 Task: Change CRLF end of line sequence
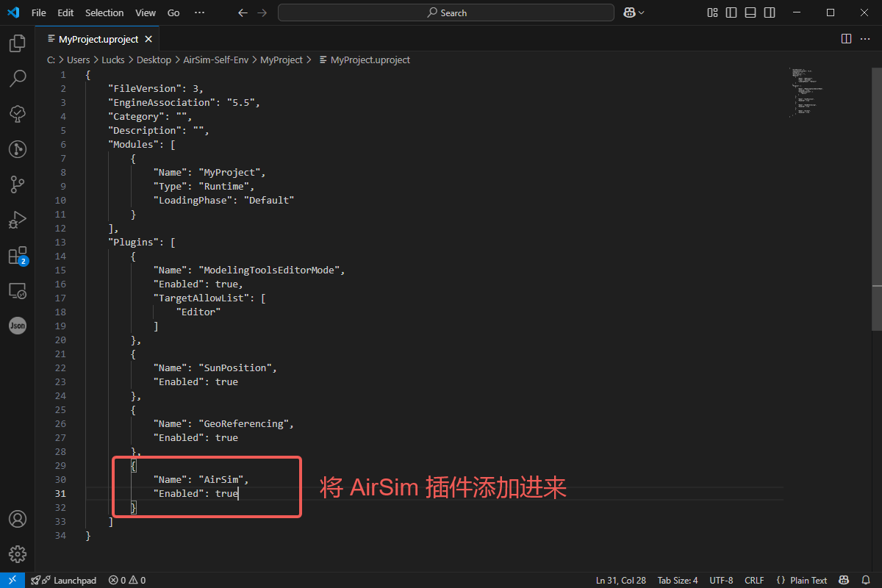click(x=754, y=580)
